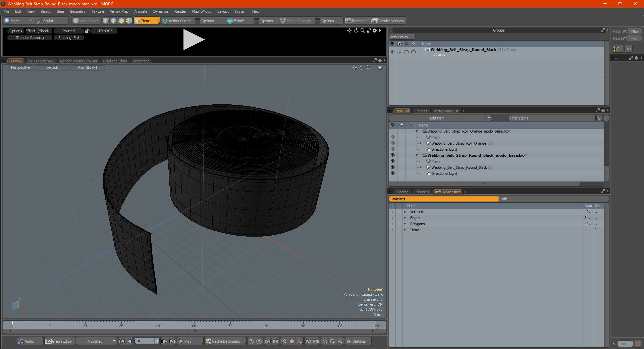Click preview pane zoom magnifier icon

363,31
